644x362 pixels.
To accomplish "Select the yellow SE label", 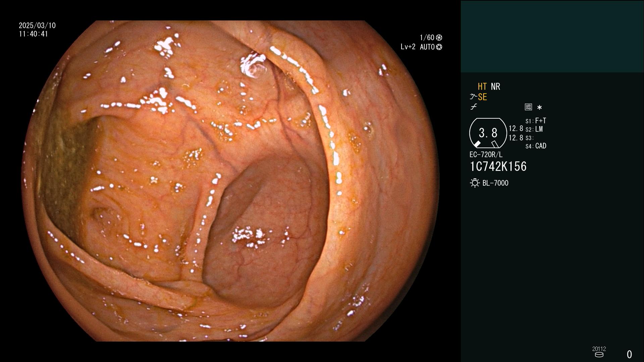I will point(482,97).
